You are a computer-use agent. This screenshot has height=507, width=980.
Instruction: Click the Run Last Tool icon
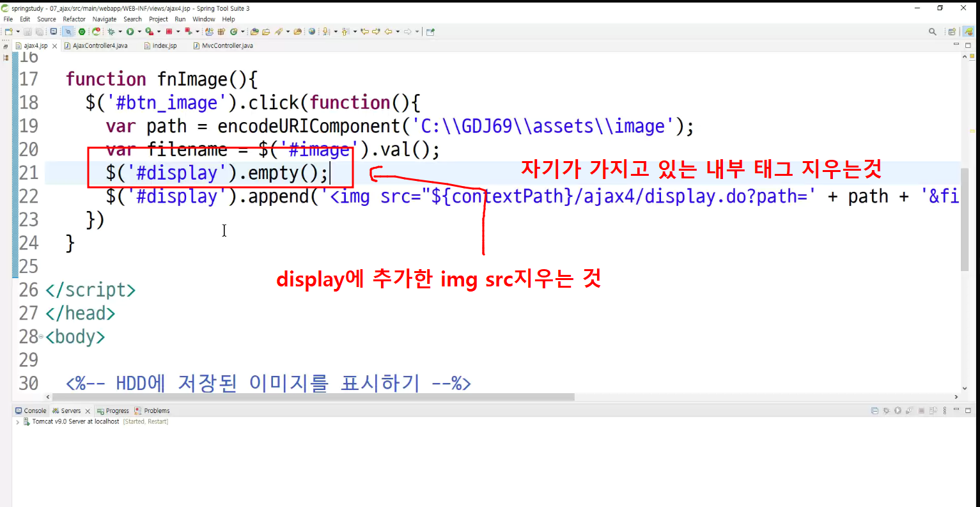pos(149,31)
